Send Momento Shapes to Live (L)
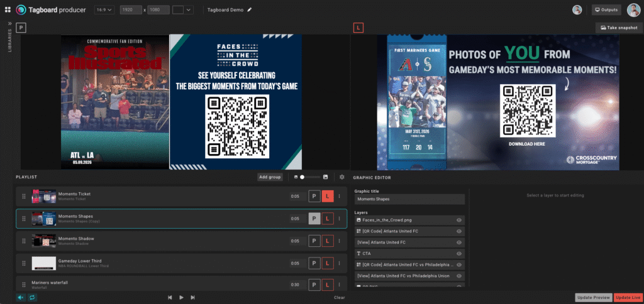Viewport: 644px width, 304px height. [x=328, y=219]
